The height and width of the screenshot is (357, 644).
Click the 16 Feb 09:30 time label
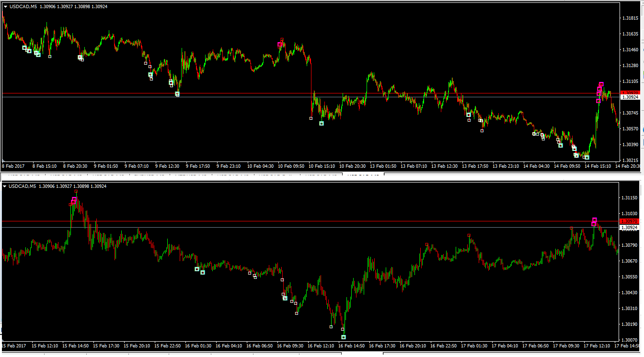click(x=291, y=346)
